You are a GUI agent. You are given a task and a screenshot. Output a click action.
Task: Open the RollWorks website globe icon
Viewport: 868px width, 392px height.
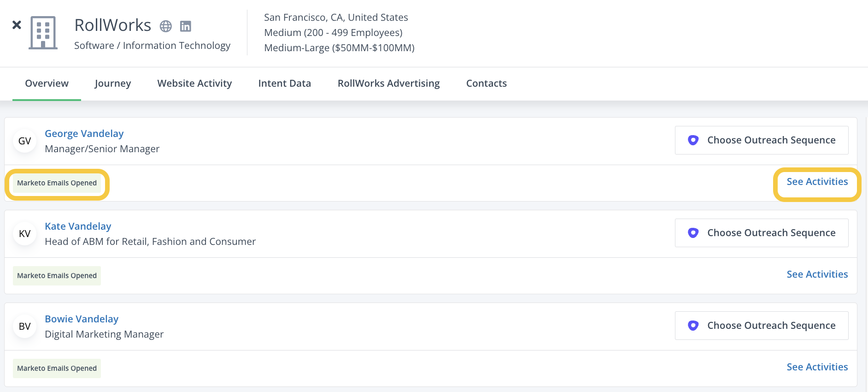[166, 26]
